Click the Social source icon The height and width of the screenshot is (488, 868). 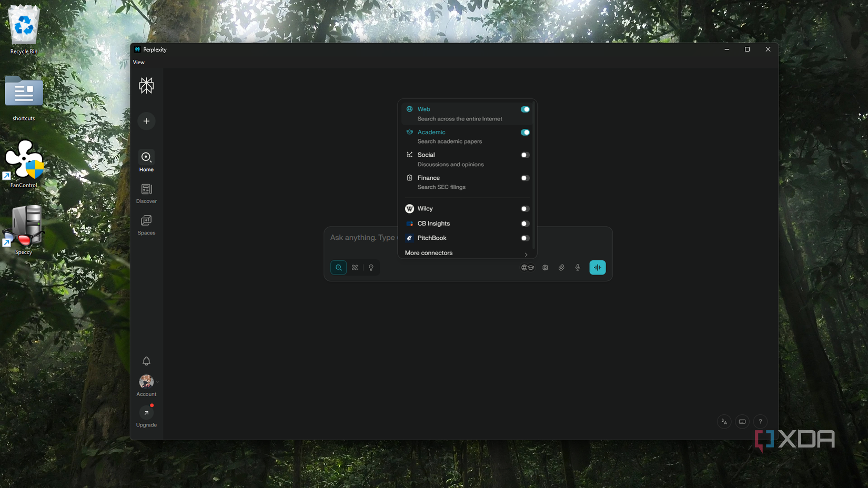(409, 155)
